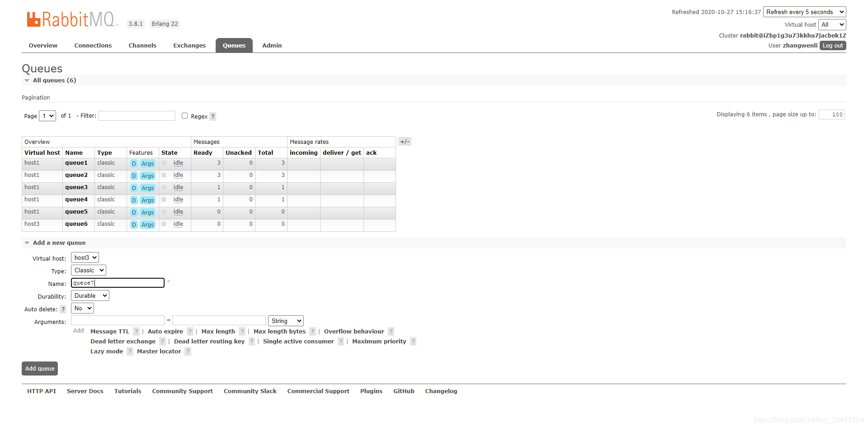This screenshot has width=868, height=428.
Task: Click the Args badge of queue5
Action: [147, 213]
